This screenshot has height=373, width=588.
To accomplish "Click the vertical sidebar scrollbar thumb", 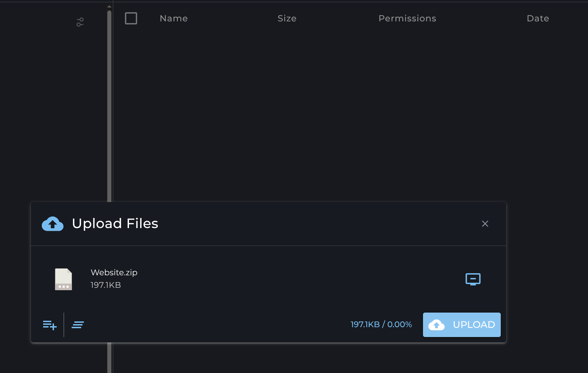I will click(x=109, y=102).
